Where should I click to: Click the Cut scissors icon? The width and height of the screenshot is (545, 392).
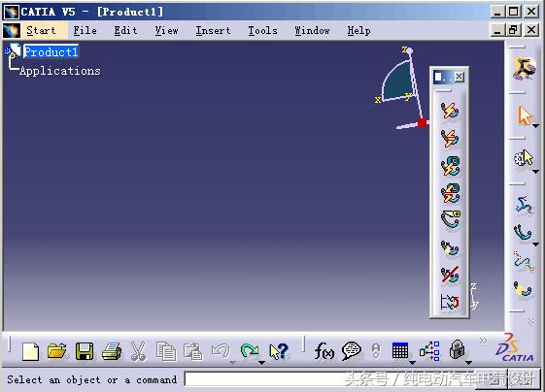138,351
